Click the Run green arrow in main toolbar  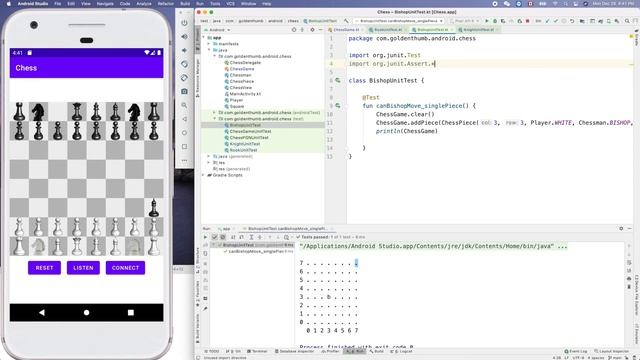click(487, 21)
